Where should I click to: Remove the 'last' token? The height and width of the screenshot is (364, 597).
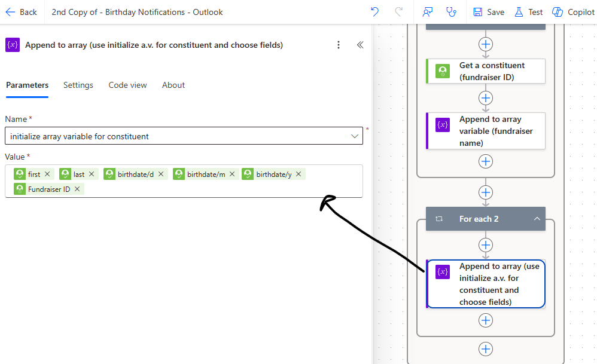pyautogui.click(x=92, y=174)
